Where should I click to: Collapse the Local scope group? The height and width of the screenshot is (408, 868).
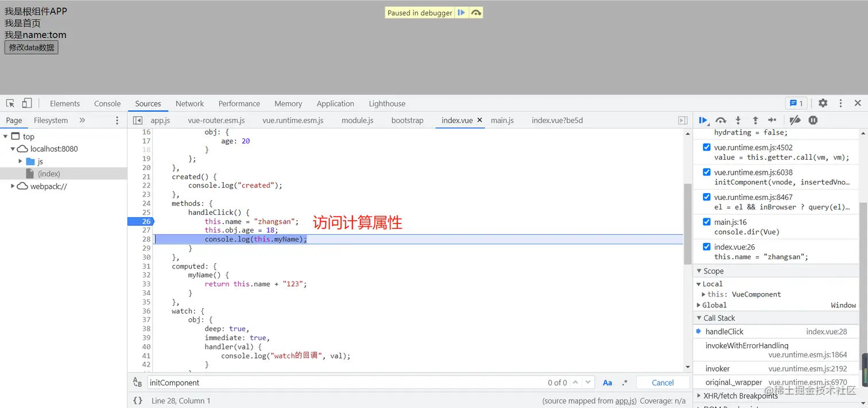pyautogui.click(x=698, y=284)
